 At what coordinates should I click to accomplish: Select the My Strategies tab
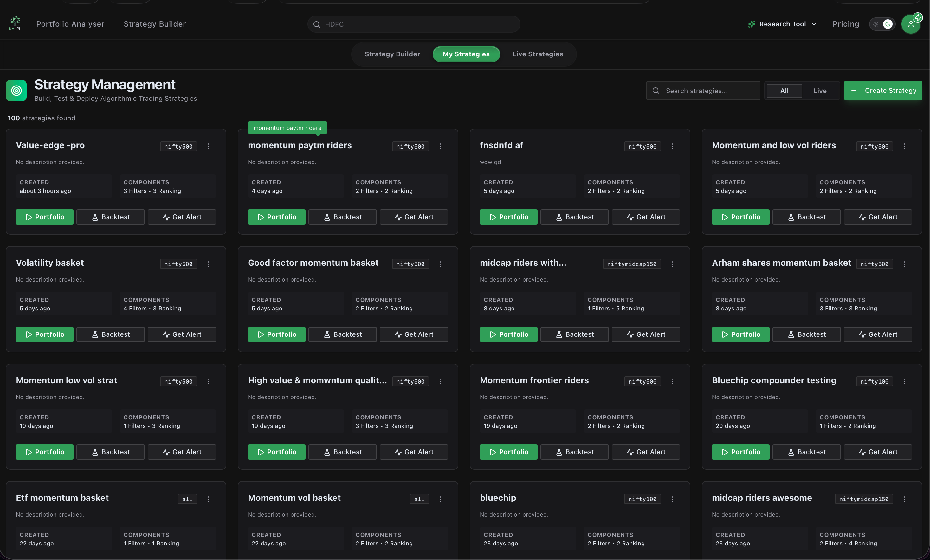pos(466,54)
